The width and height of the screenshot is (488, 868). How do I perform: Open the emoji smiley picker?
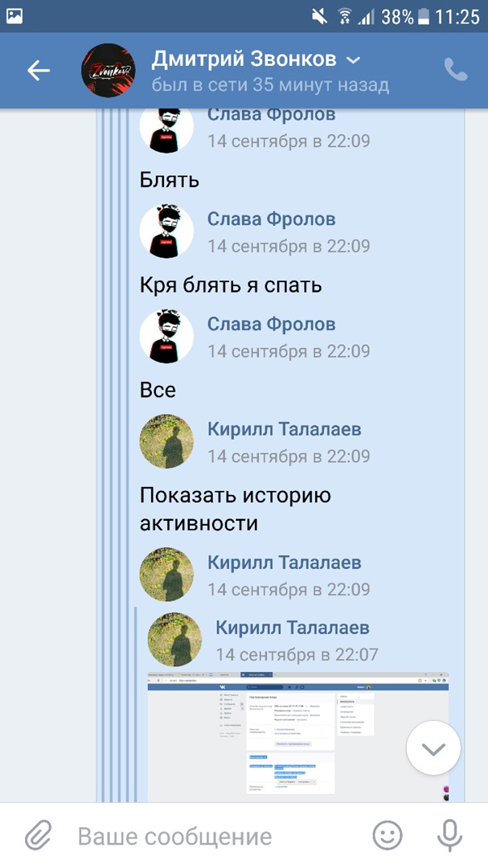click(388, 835)
